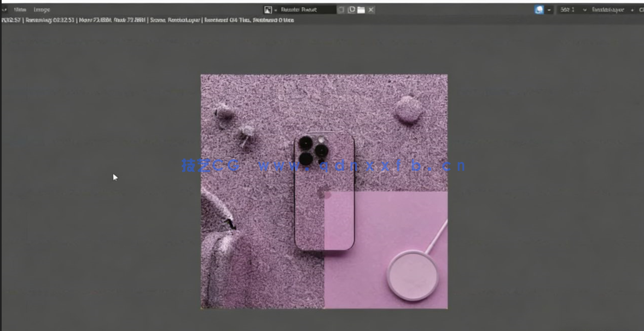Open the Image menu
Image resolution: width=644 pixels, height=331 pixels.
click(42, 9)
